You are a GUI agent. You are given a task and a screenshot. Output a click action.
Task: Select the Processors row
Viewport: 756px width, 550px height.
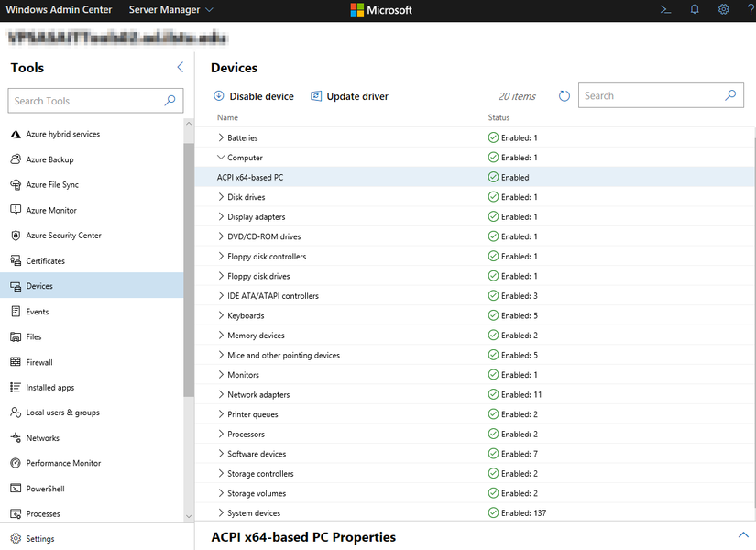[475, 434]
